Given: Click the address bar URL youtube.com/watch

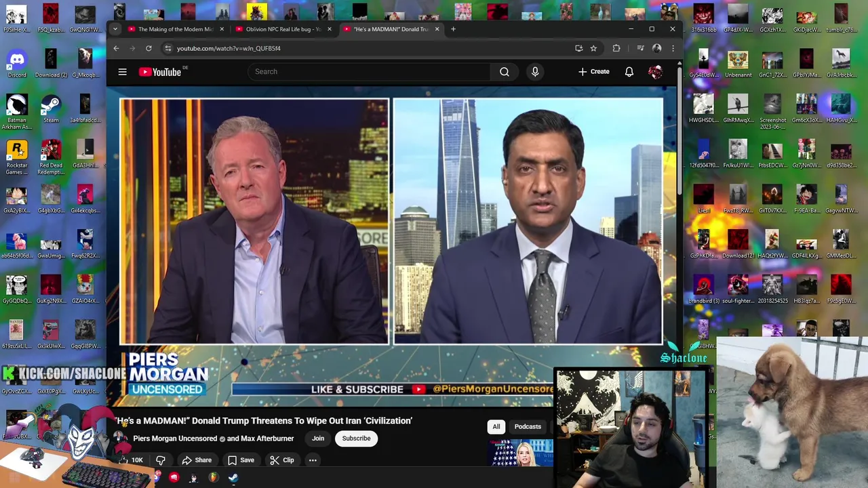Looking at the screenshot, I should pos(229,48).
